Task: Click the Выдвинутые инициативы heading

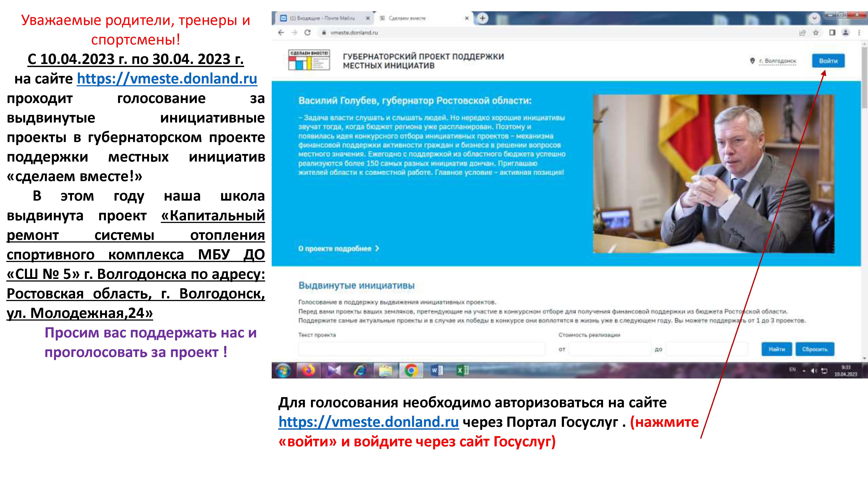Action: tap(357, 286)
